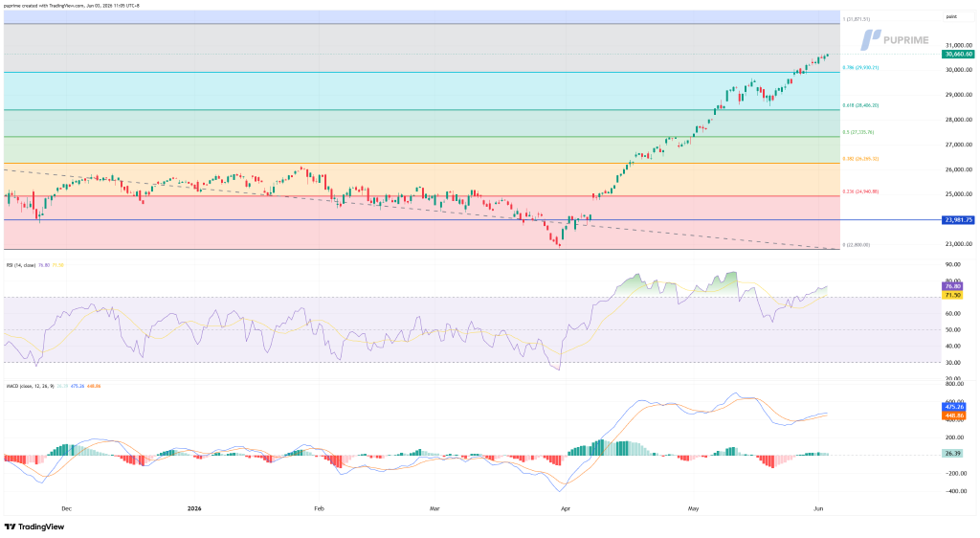This screenshot has height=538, width=980.
Task: Click the Mar label on time axis
Action: click(434, 508)
